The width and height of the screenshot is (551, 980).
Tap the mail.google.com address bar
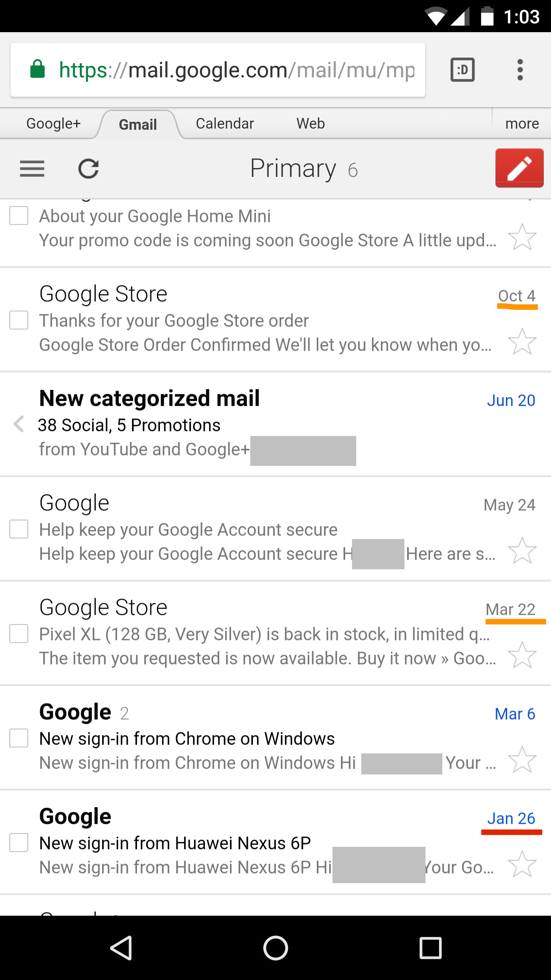pyautogui.click(x=218, y=70)
